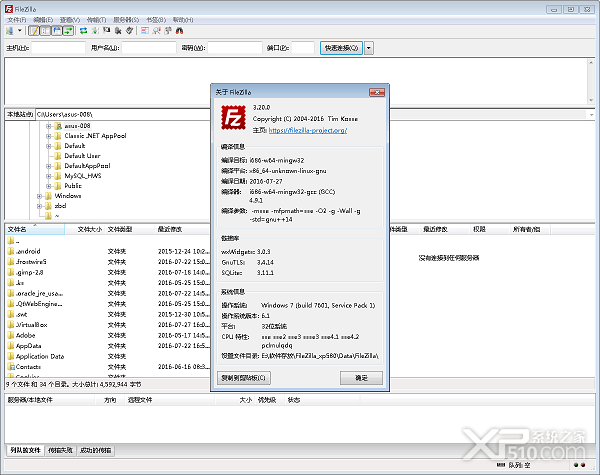Click the .android folder icon in file list
This screenshot has width=600, height=475.
pyautogui.click(x=11, y=251)
